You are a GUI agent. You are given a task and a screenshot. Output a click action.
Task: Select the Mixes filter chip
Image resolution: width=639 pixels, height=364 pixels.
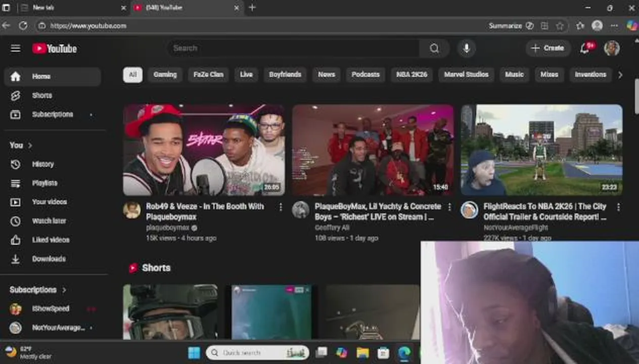[x=549, y=75]
